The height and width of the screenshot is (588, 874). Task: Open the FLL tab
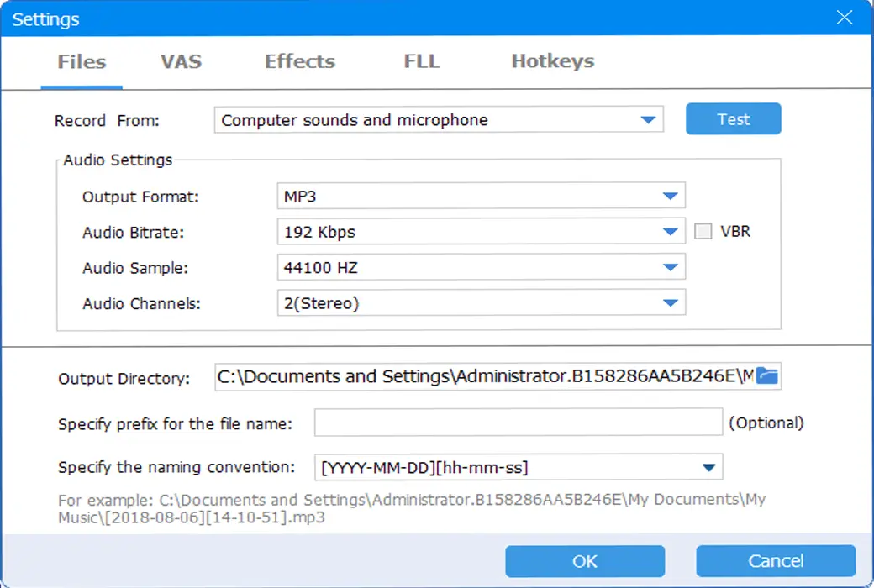[x=422, y=61]
